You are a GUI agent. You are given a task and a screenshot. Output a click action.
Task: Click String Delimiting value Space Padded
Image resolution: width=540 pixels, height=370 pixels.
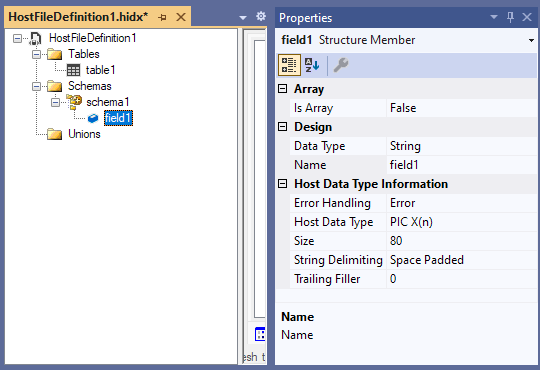tap(461, 260)
